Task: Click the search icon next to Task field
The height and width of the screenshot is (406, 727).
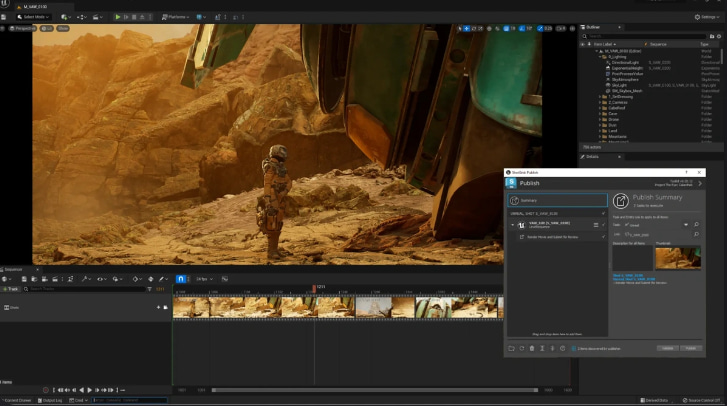Action: (x=696, y=224)
